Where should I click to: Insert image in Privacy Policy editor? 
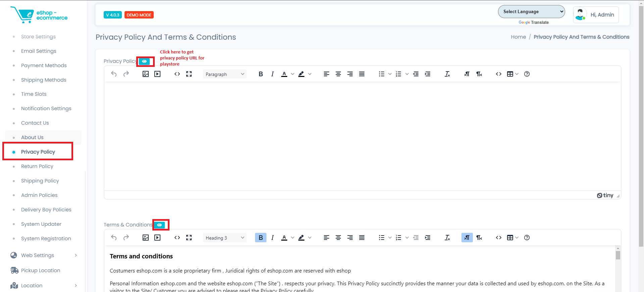[x=146, y=74]
